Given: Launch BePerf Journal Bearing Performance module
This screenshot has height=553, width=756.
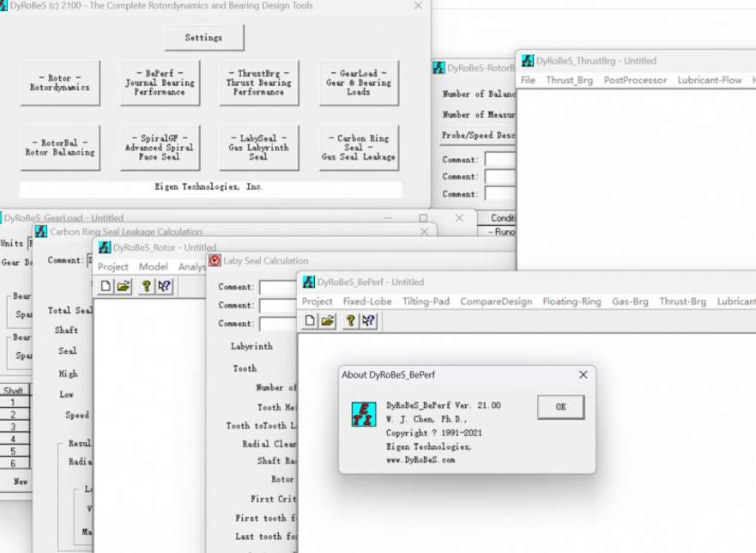Looking at the screenshot, I should [160, 82].
